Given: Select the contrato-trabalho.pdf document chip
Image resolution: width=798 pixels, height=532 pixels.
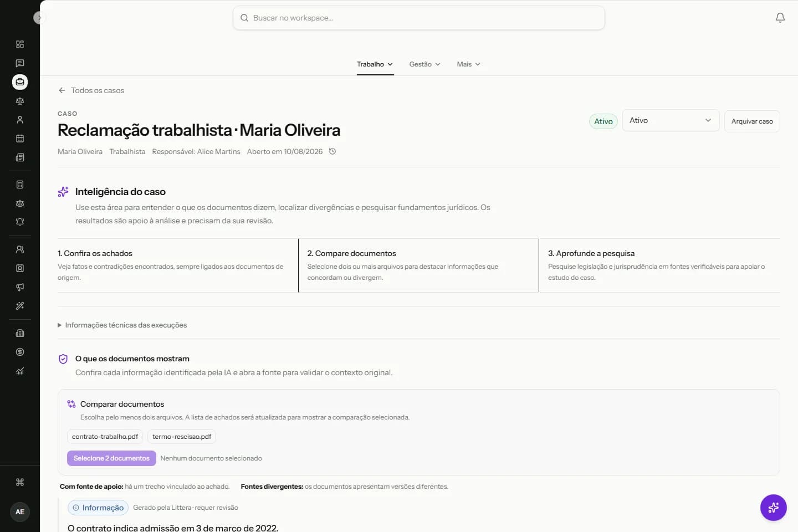Looking at the screenshot, I should [105, 437].
